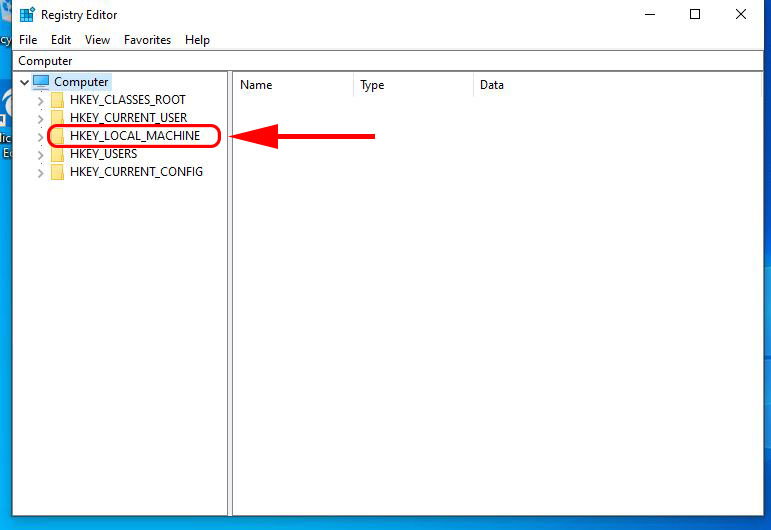The image size is (771, 530).
Task: Close the Registry Editor window
Action: tap(741, 14)
